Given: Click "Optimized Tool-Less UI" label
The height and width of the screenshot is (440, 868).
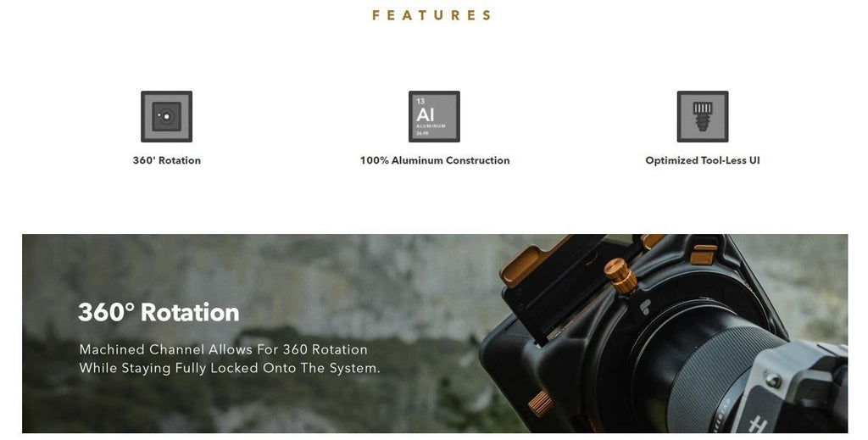Looking at the screenshot, I should point(703,160).
